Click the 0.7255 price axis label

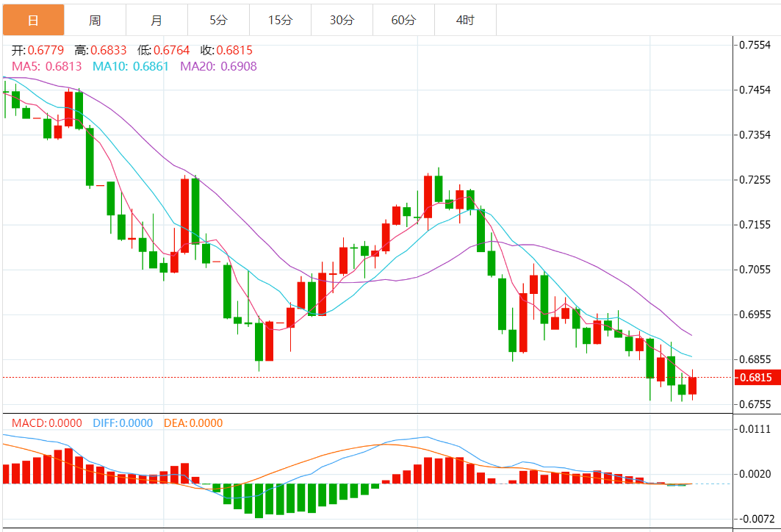point(755,179)
